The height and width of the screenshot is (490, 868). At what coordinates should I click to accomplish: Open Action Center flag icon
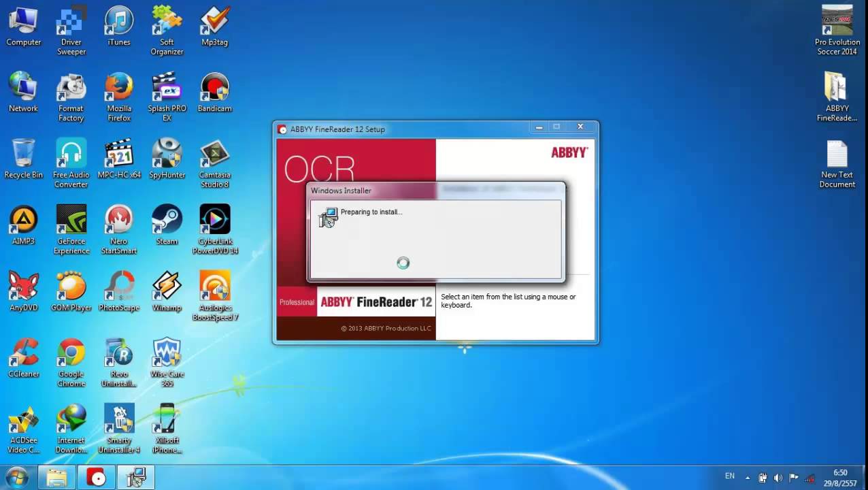point(794,478)
